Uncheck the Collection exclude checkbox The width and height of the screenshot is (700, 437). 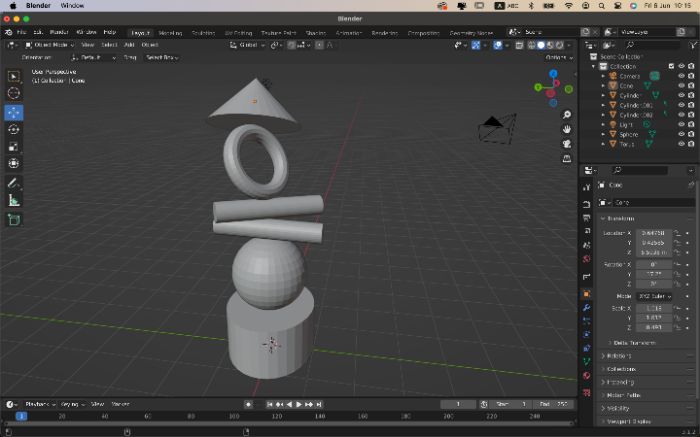coord(671,66)
